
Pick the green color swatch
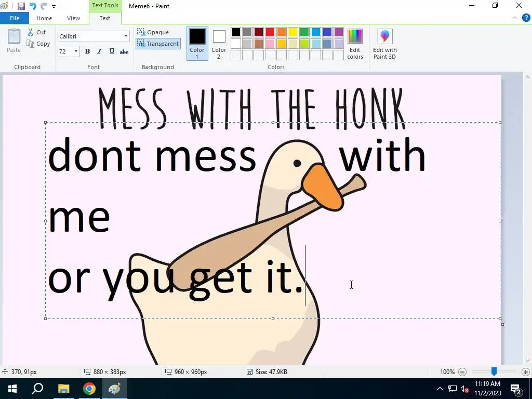[304, 32]
